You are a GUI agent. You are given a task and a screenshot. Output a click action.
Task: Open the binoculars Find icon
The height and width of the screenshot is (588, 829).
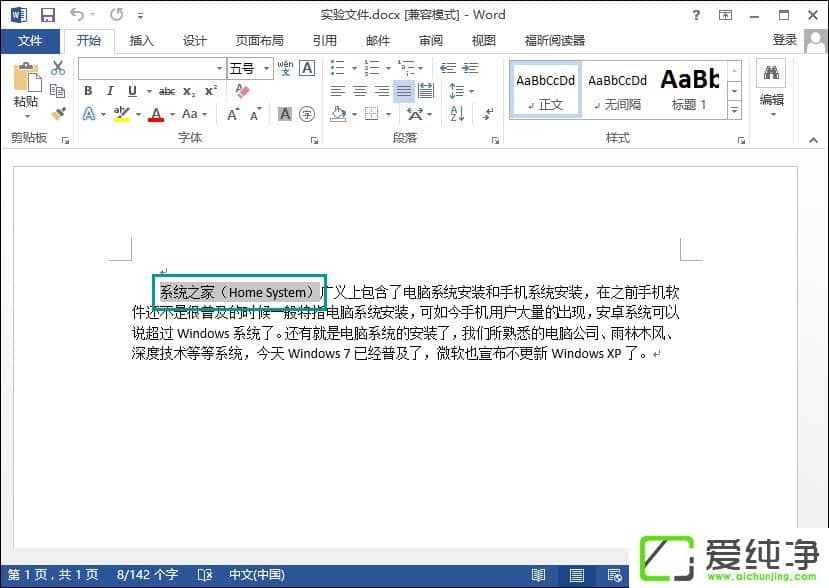coord(771,74)
